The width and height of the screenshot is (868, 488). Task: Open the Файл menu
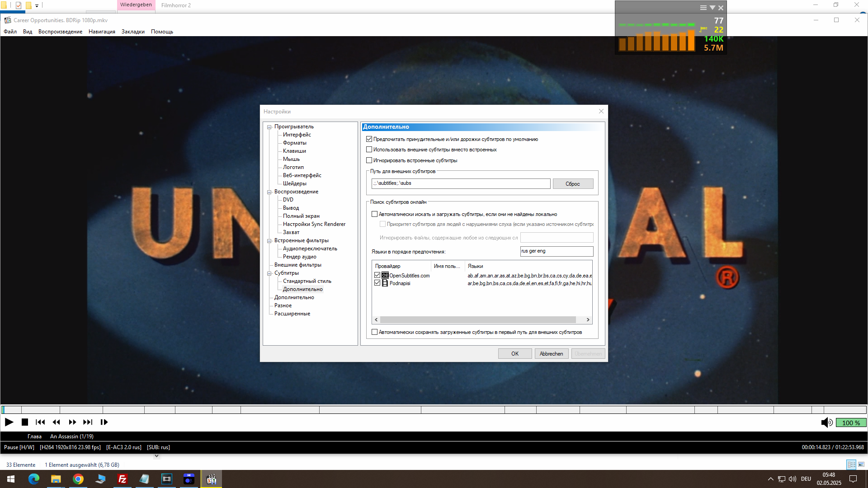pos(10,32)
